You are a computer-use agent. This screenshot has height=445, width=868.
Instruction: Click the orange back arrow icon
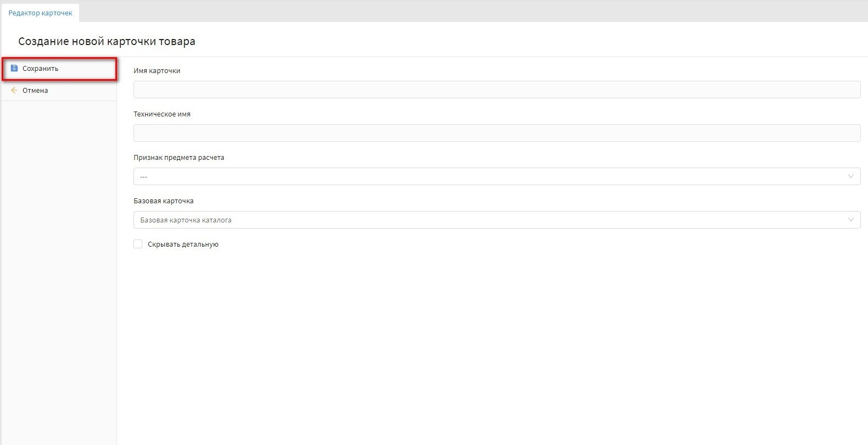14,90
